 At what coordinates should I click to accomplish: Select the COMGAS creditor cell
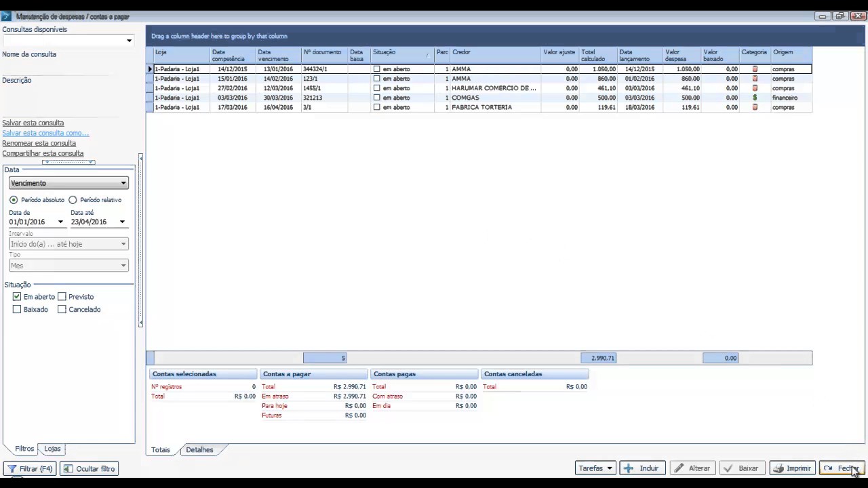[x=495, y=98]
